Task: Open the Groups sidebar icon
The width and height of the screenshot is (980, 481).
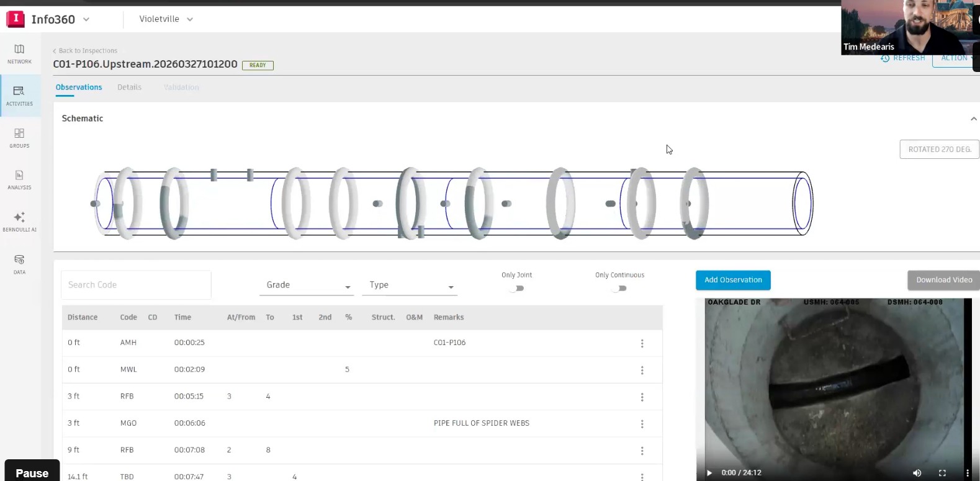Action: (x=19, y=138)
